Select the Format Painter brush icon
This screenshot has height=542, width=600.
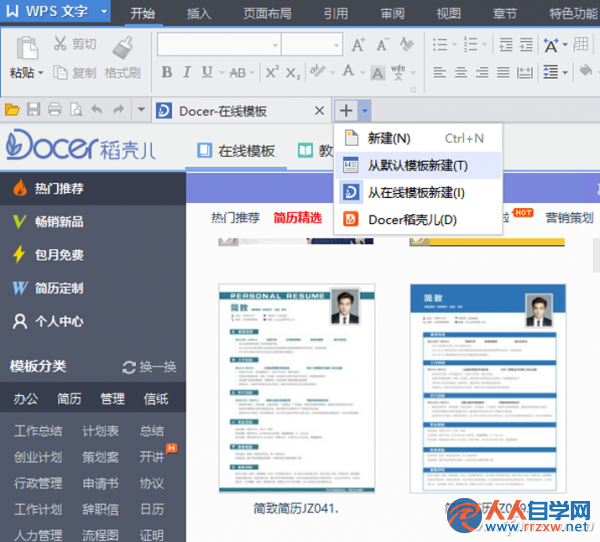pos(123,47)
